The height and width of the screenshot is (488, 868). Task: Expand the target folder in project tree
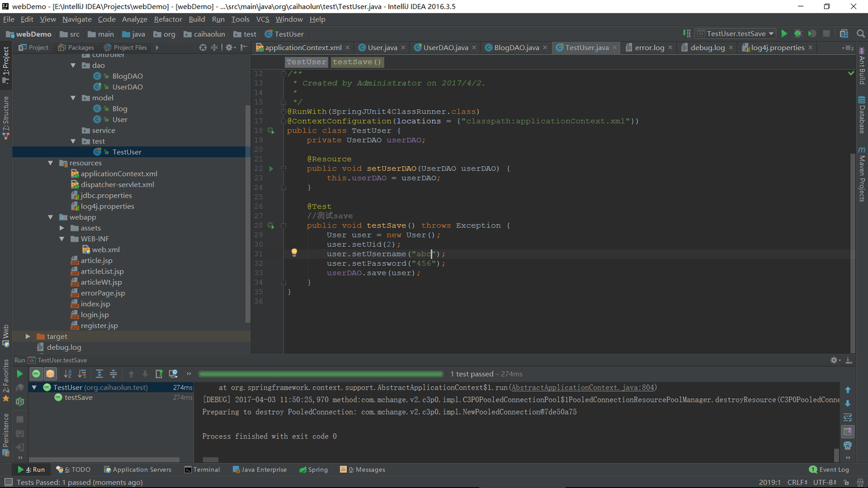pos(28,337)
